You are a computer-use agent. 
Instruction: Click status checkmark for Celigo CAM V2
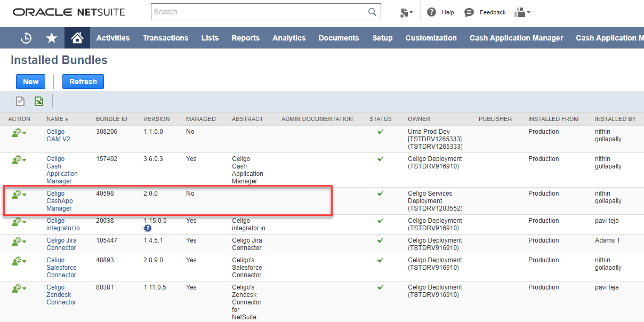point(380,132)
